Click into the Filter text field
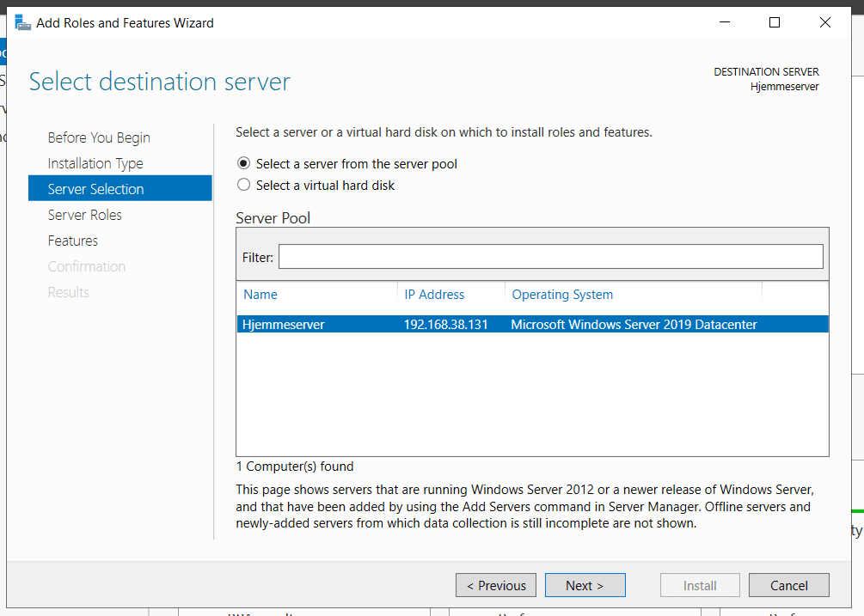 (550, 257)
